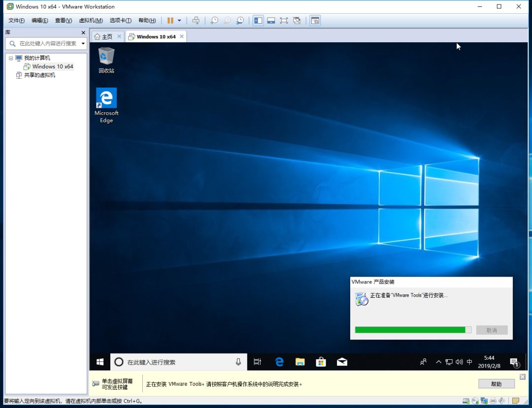Click the guest taskbar search box
Screen dimensions: 532x408
coord(178,362)
